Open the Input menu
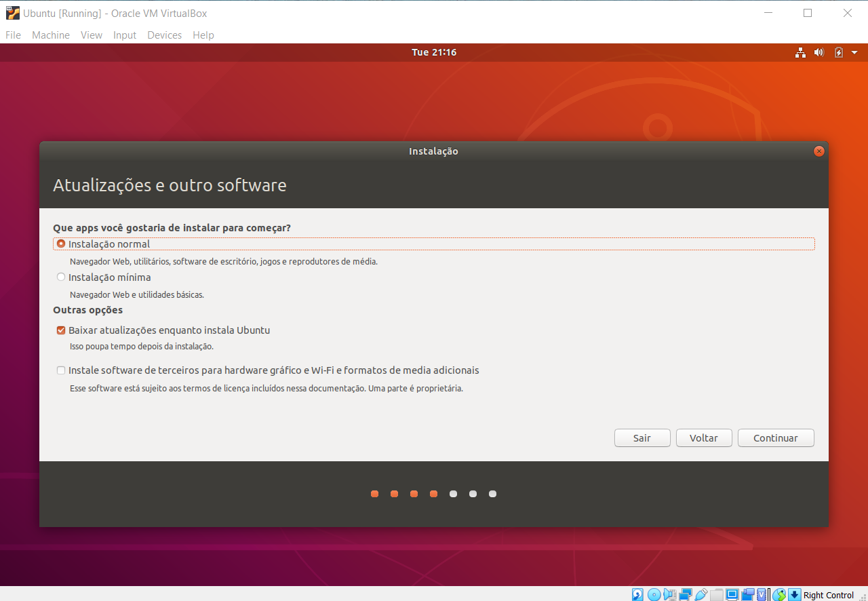The image size is (868, 601). (125, 35)
